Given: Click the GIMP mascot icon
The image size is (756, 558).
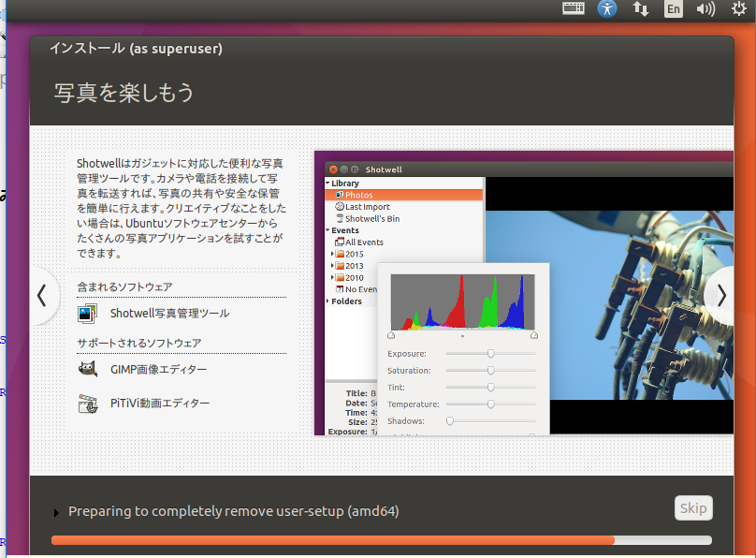Looking at the screenshot, I should pyautogui.click(x=88, y=370).
